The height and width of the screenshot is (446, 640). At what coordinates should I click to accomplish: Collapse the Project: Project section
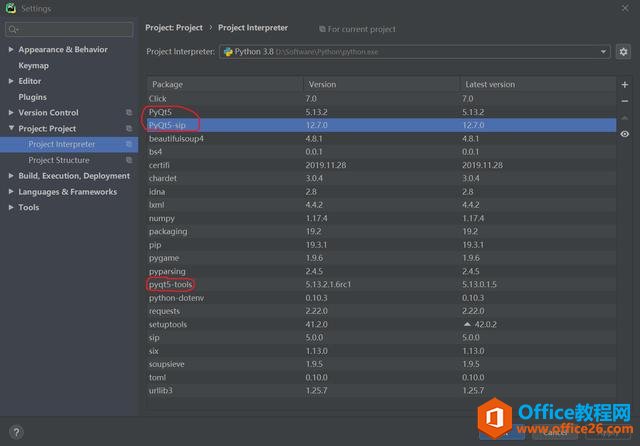(x=11, y=129)
